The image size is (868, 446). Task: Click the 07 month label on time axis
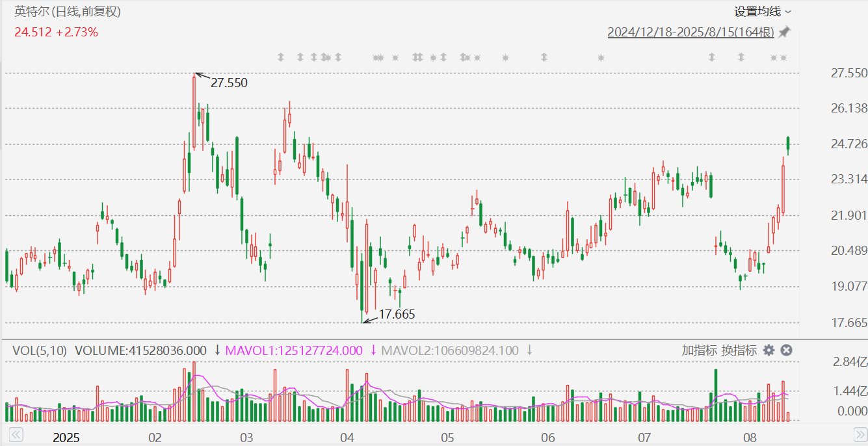point(644,437)
